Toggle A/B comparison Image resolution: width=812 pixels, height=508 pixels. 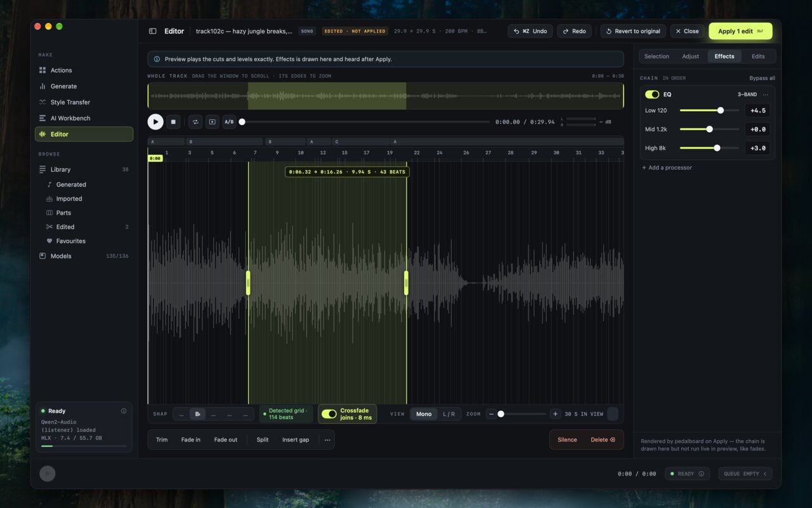pyautogui.click(x=229, y=122)
